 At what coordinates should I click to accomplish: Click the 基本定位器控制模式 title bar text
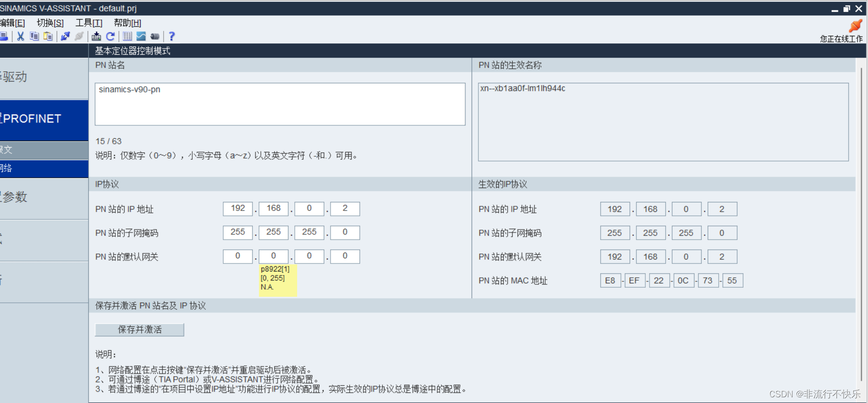pyautogui.click(x=133, y=51)
